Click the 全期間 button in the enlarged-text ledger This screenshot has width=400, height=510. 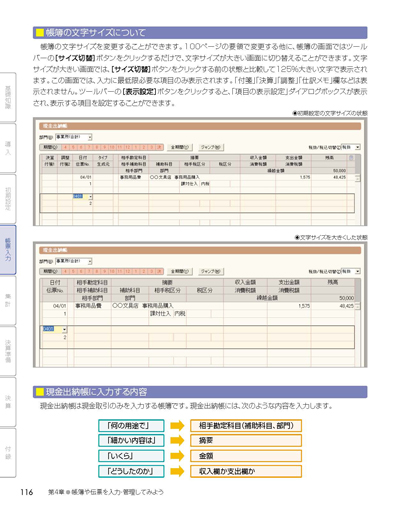(x=180, y=271)
